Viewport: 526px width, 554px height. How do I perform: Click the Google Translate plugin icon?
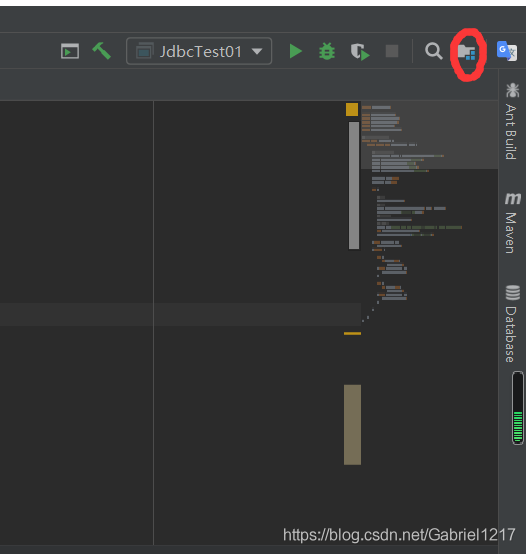(x=507, y=51)
